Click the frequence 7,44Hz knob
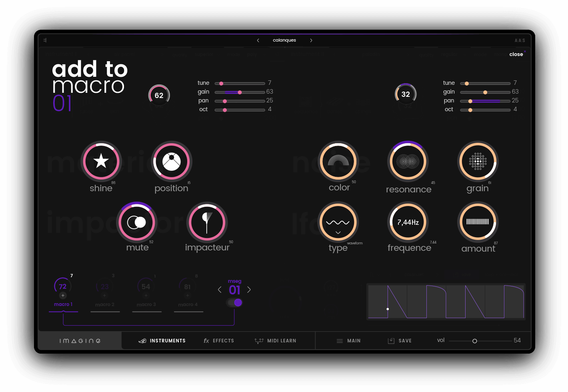The image size is (568, 392). click(408, 222)
